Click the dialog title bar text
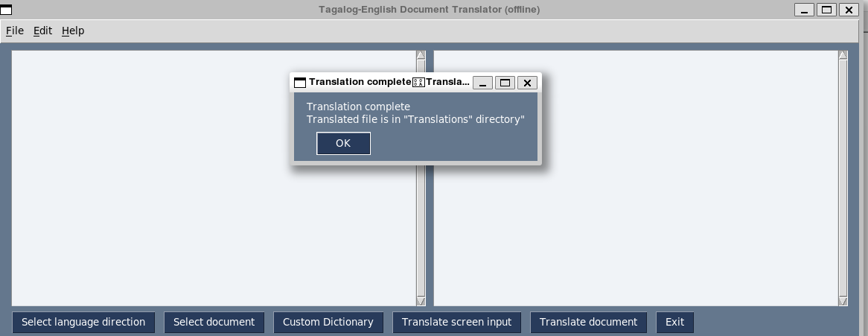Viewport: 868px width, 336px height. pyautogui.click(x=389, y=82)
